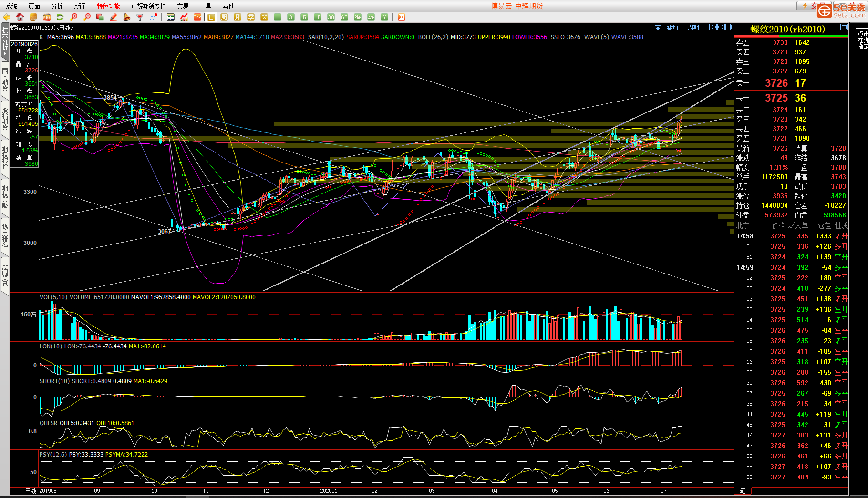Select the 1-minute period icon
The height and width of the screenshot is (498, 868).
pos(278,17)
